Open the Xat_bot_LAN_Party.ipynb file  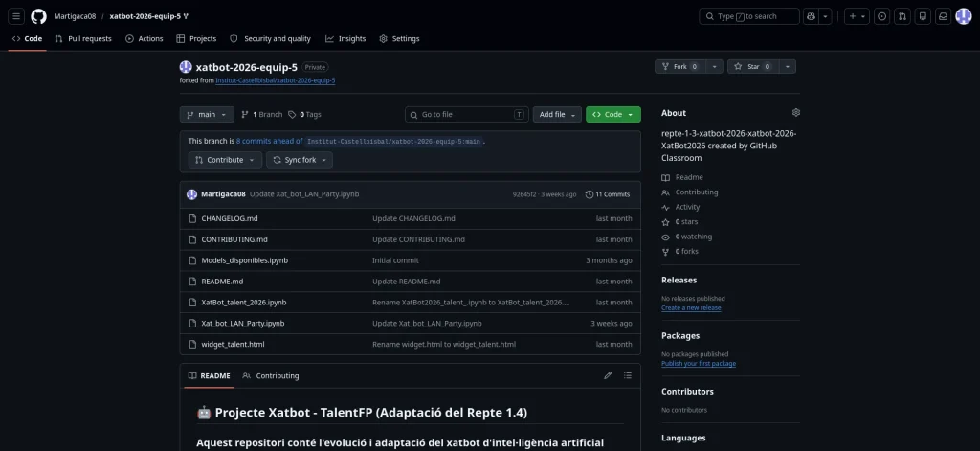click(x=242, y=324)
